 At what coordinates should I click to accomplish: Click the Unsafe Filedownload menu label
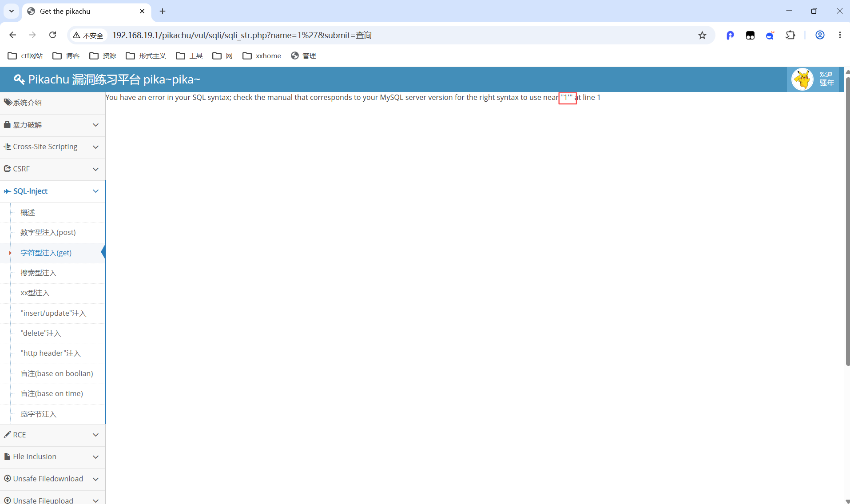click(x=48, y=479)
